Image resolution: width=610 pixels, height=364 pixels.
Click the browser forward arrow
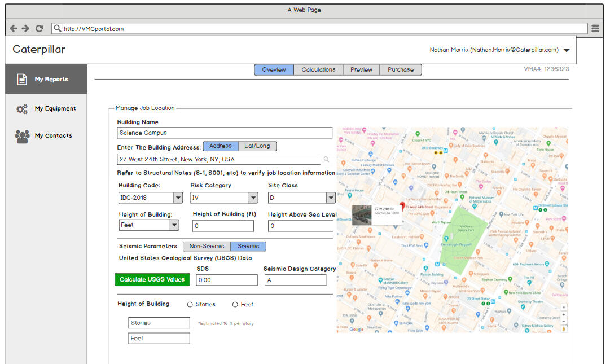(25, 28)
